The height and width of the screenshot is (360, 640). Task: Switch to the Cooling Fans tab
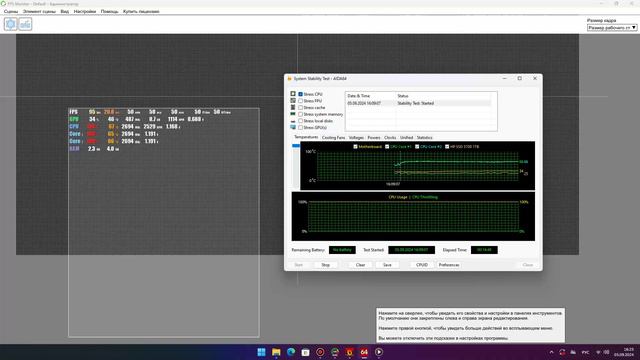(333, 138)
